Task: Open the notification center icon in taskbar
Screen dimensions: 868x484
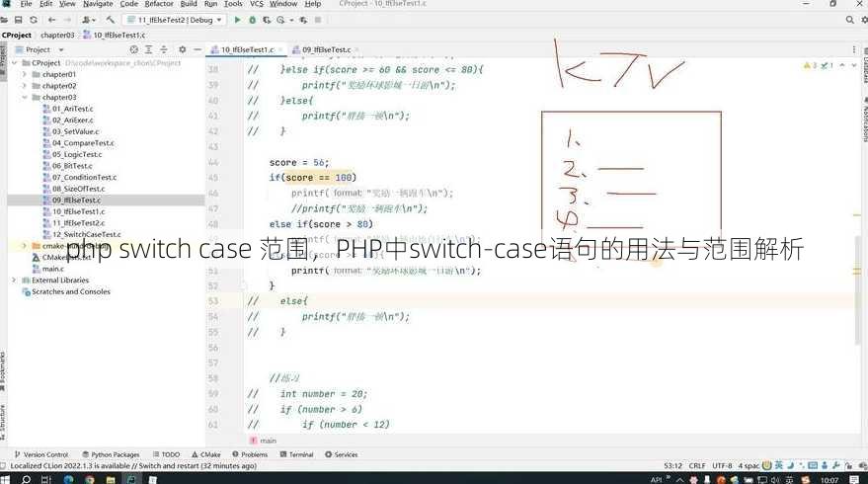Action: (855, 480)
